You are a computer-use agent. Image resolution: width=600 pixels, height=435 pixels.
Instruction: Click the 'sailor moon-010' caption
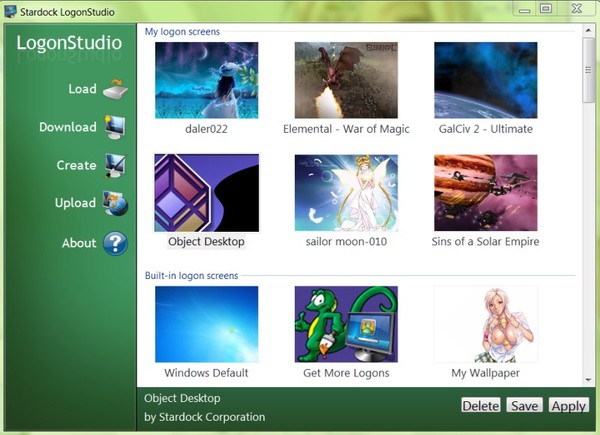pos(346,242)
